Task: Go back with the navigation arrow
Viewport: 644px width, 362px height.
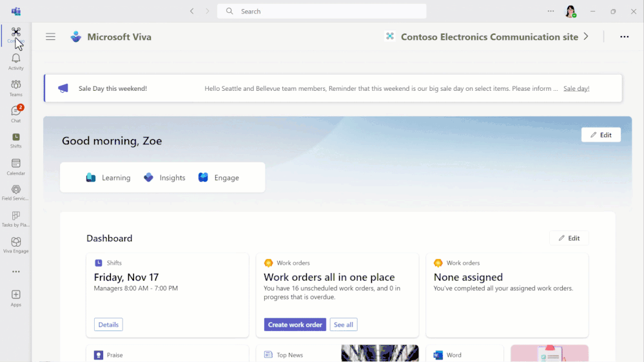Action: (192, 11)
